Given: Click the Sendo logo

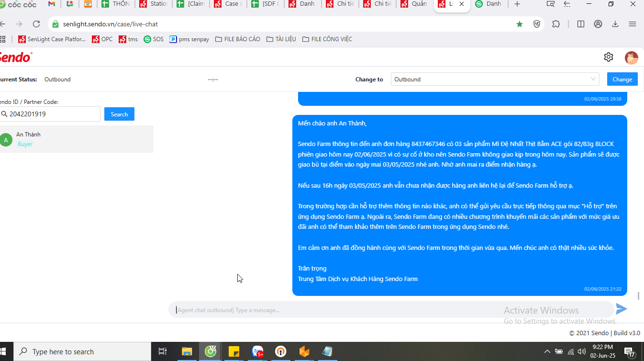Looking at the screenshot, I should [16, 57].
